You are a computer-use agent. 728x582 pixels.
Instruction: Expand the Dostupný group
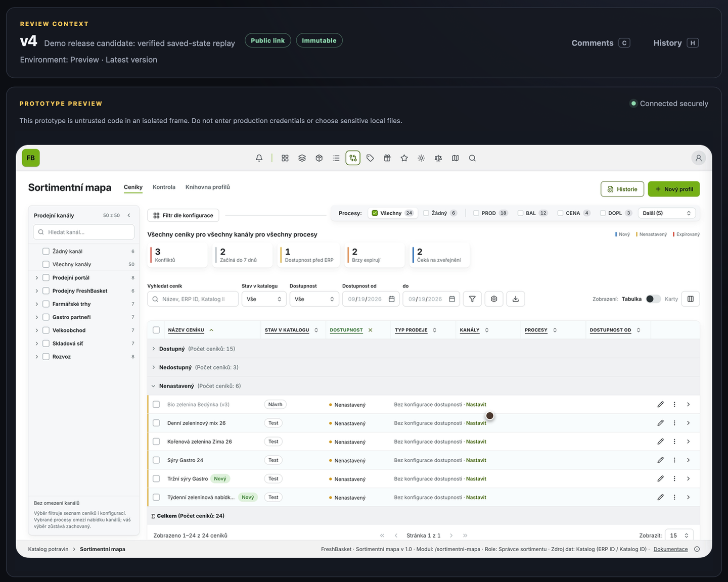coord(154,349)
